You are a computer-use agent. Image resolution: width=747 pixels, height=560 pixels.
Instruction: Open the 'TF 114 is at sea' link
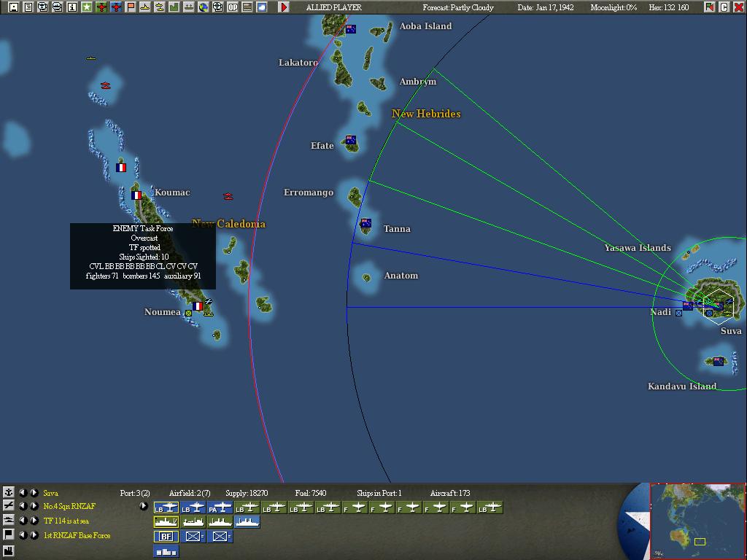tap(66, 521)
